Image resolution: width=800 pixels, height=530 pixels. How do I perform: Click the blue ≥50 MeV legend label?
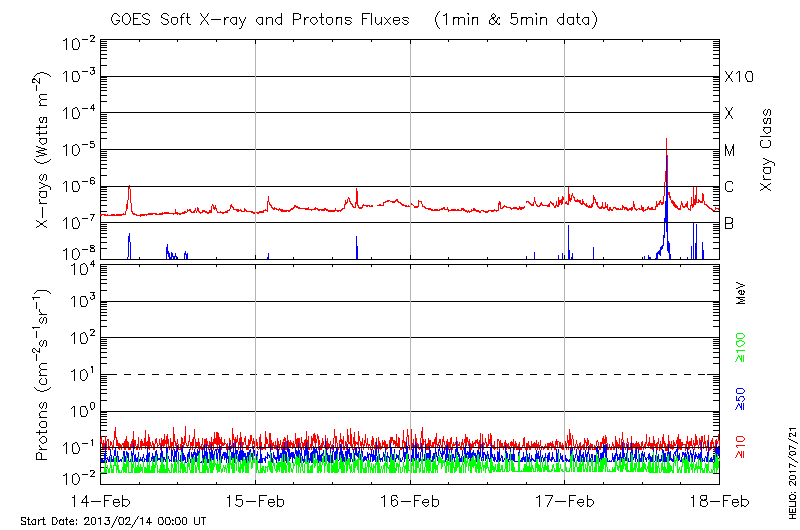(741, 400)
